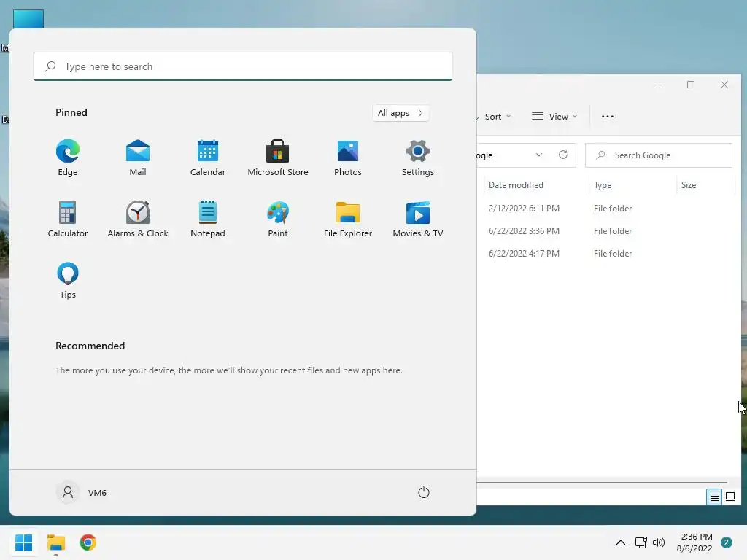Open Edge from pinned apps

pyautogui.click(x=68, y=158)
